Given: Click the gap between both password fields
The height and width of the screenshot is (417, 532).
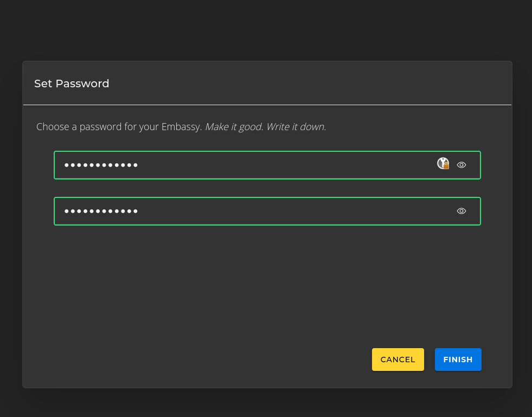Looking at the screenshot, I should (x=266, y=188).
